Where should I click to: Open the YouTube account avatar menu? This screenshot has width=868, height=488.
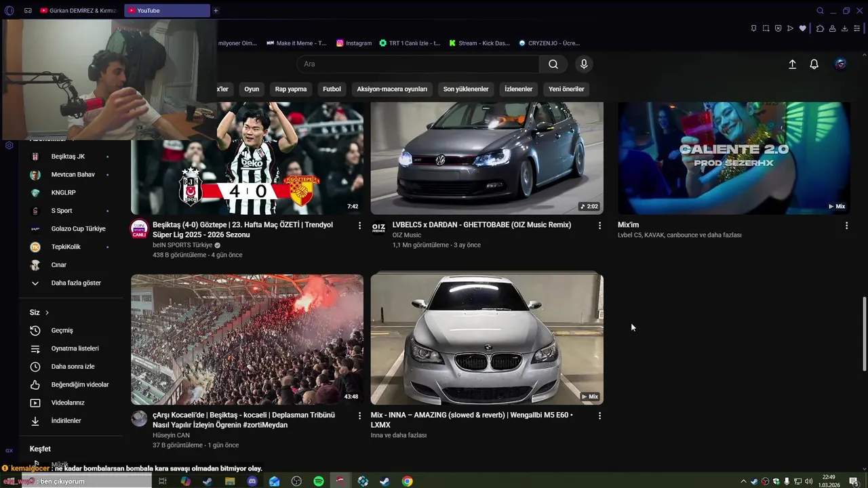tap(841, 64)
